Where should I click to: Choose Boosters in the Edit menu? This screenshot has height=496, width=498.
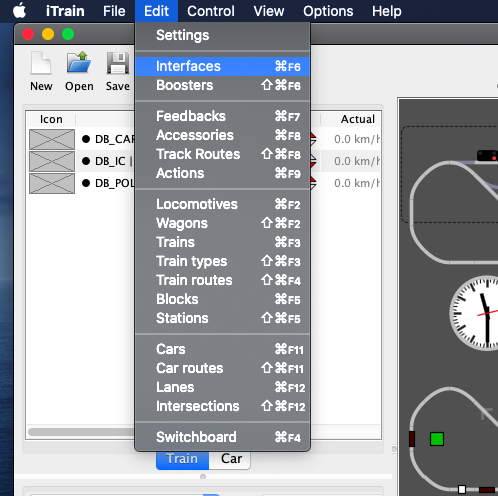click(222, 85)
